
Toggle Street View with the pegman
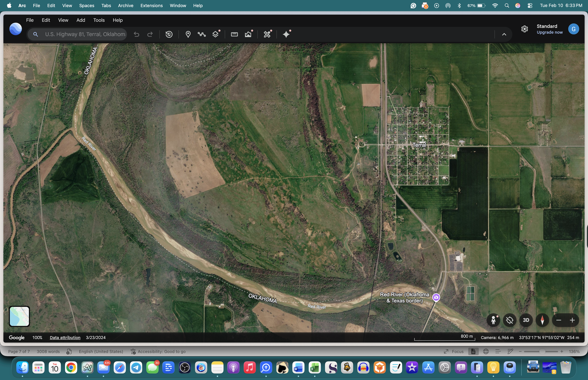[x=493, y=320]
